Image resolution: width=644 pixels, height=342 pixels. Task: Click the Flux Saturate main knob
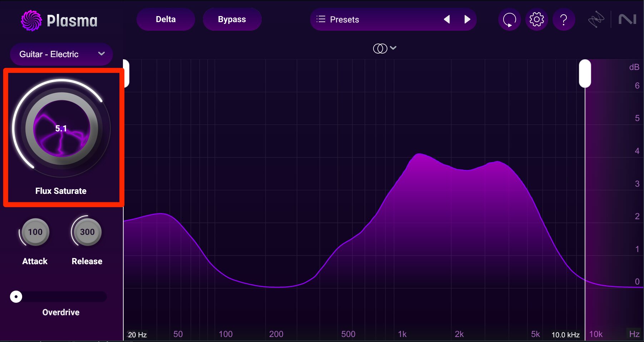[61, 129]
